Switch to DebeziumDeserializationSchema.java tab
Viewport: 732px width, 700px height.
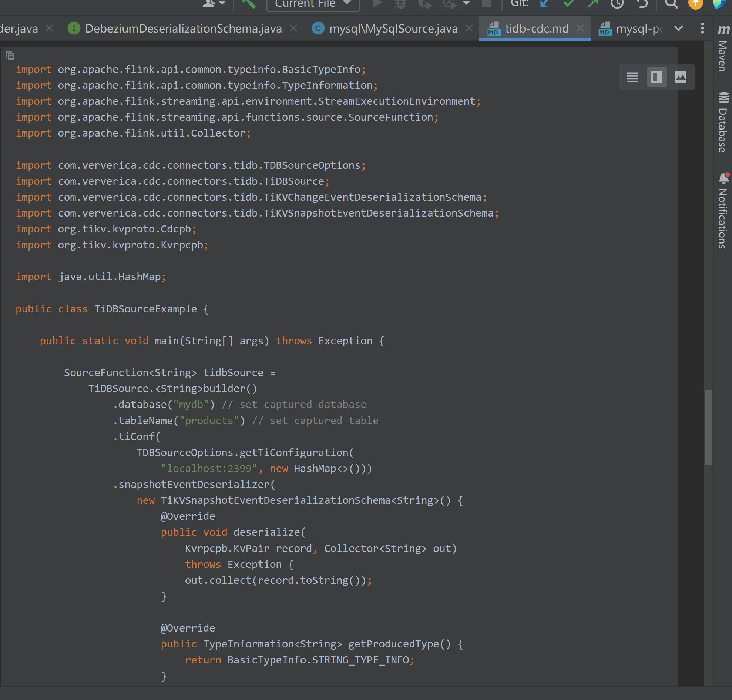point(183,29)
